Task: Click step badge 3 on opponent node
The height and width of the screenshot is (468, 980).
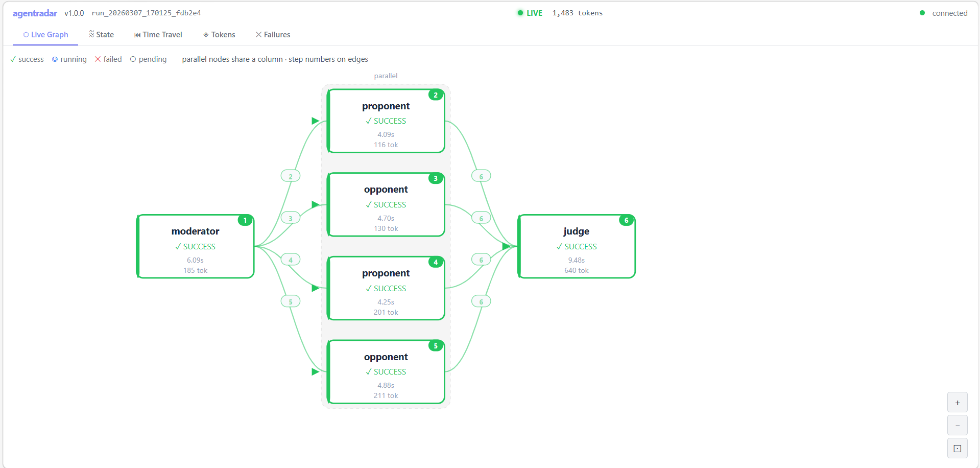Action: 436,178
